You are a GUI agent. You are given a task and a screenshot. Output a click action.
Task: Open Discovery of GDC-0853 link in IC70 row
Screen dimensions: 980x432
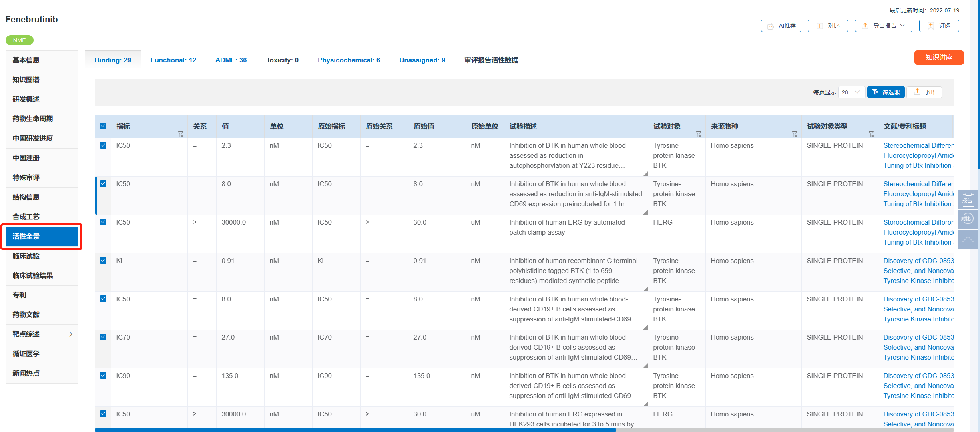[x=918, y=347]
